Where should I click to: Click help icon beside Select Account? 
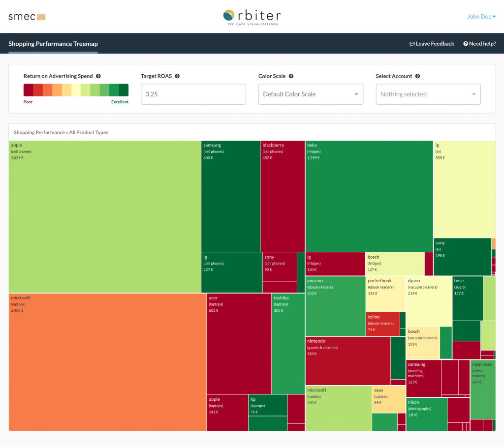pos(417,76)
